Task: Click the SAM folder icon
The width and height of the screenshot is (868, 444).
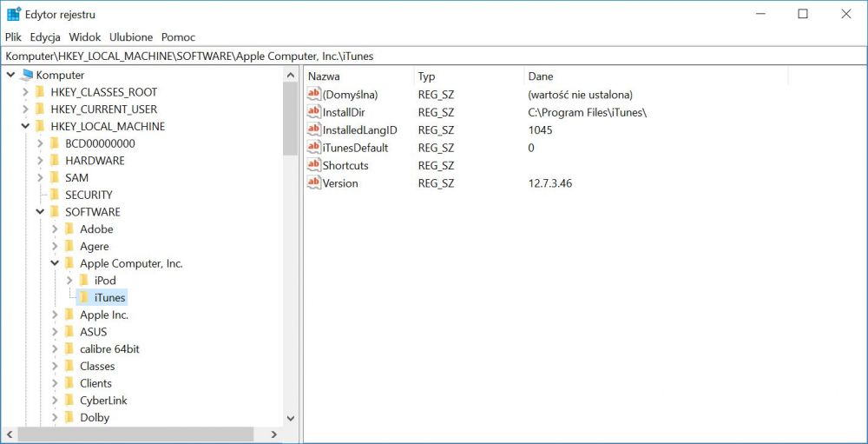Action: coord(54,178)
